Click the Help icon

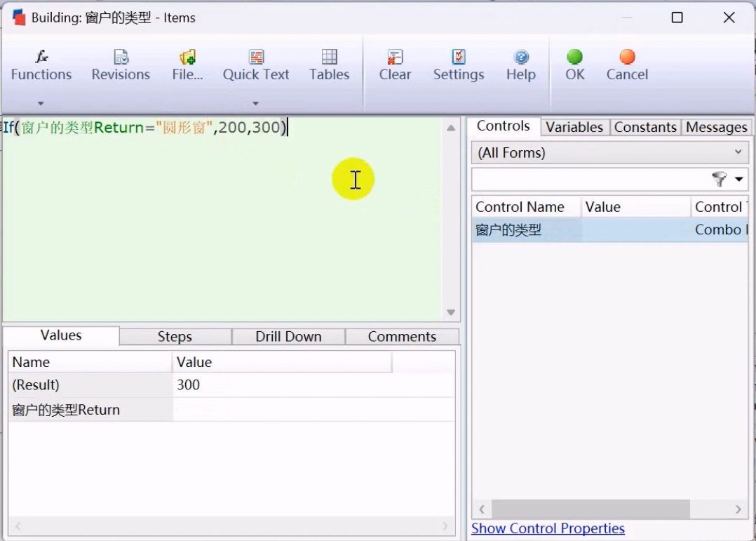tap(520, 58)
